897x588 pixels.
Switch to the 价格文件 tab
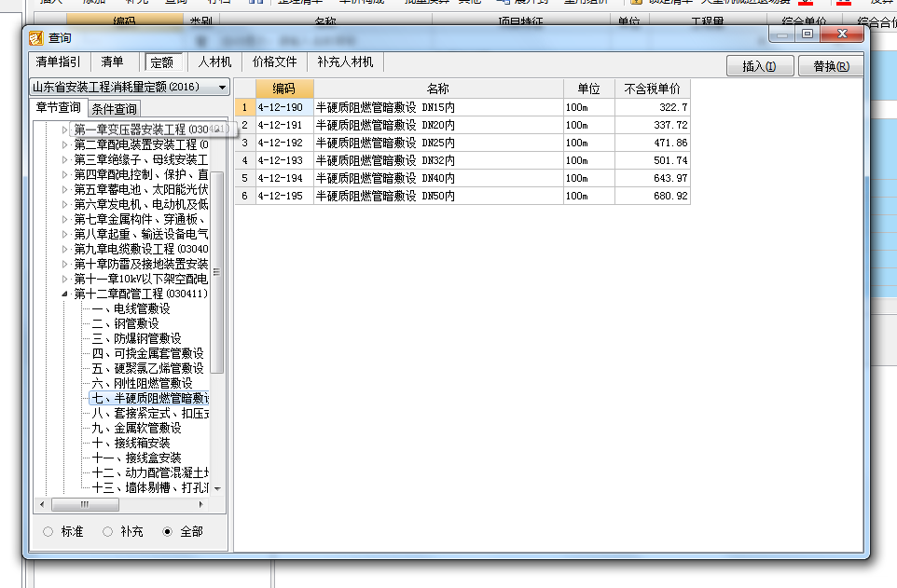point(274,62)
